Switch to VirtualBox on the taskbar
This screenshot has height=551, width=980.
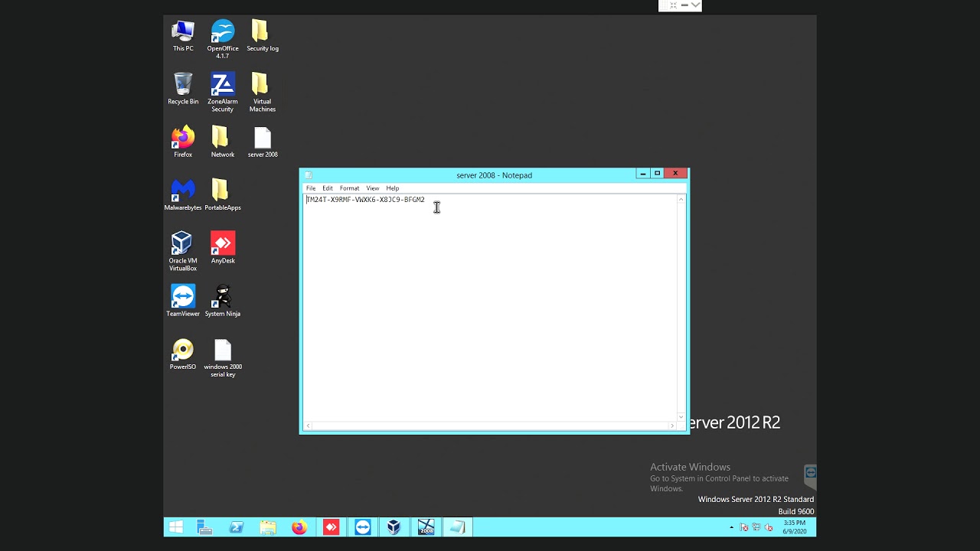pyautogui.click(x=394, y=527)
